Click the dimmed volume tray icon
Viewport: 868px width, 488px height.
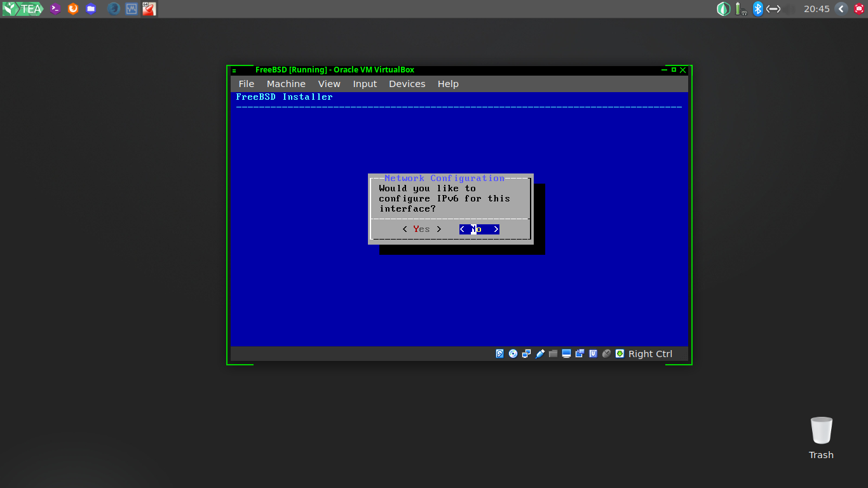[x=790, y=9]
